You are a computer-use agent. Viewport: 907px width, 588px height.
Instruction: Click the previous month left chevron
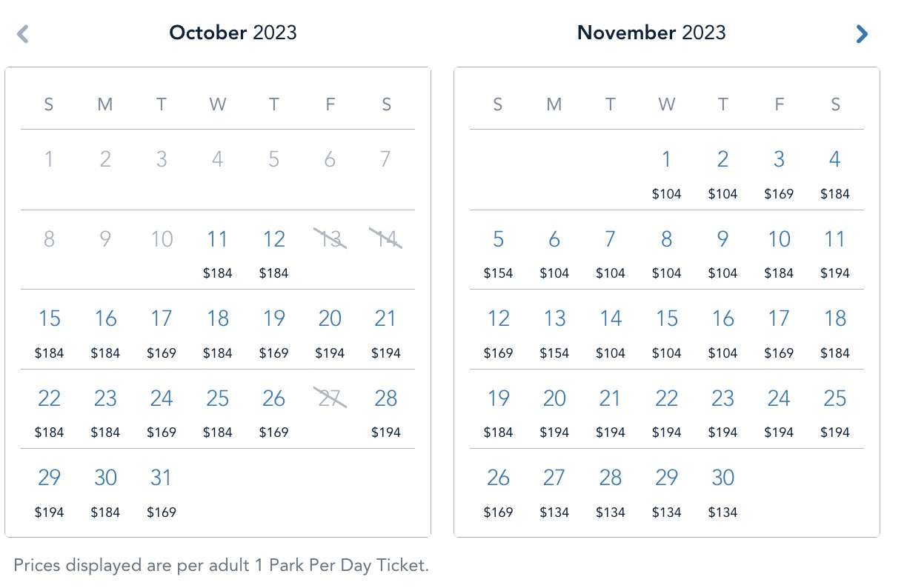point(23,34)
